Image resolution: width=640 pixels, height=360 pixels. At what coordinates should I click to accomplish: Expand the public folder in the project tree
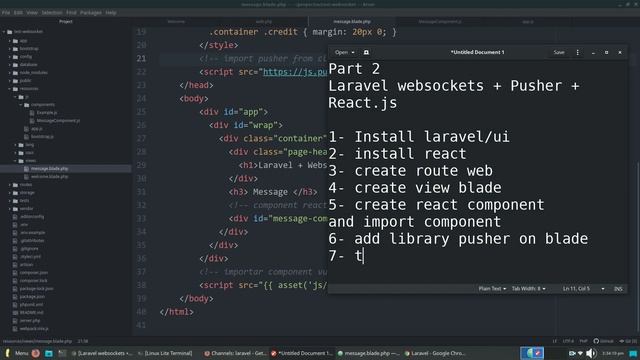click(x=10, y=81)
